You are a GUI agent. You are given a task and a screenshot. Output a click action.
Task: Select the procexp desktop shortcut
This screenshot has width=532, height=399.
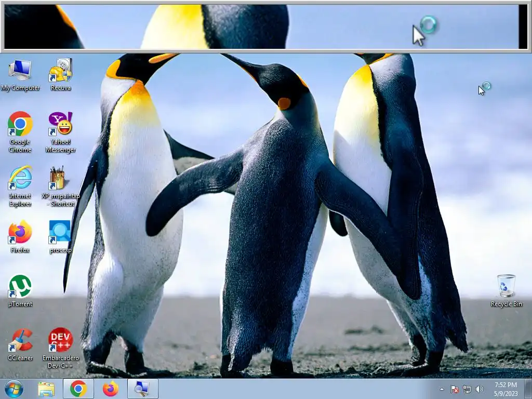coord(60,236)
